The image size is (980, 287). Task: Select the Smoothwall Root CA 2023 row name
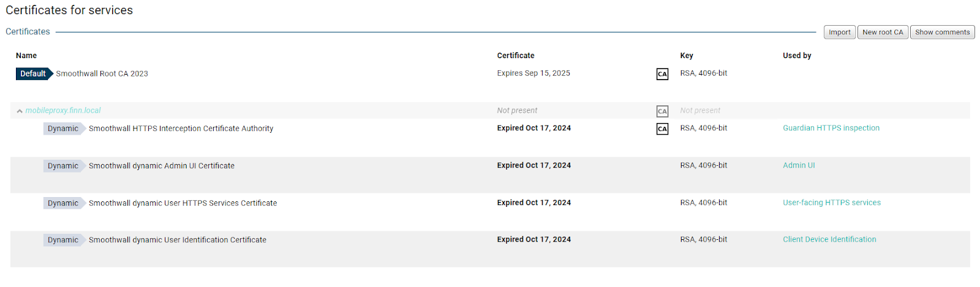click(102, 74)
